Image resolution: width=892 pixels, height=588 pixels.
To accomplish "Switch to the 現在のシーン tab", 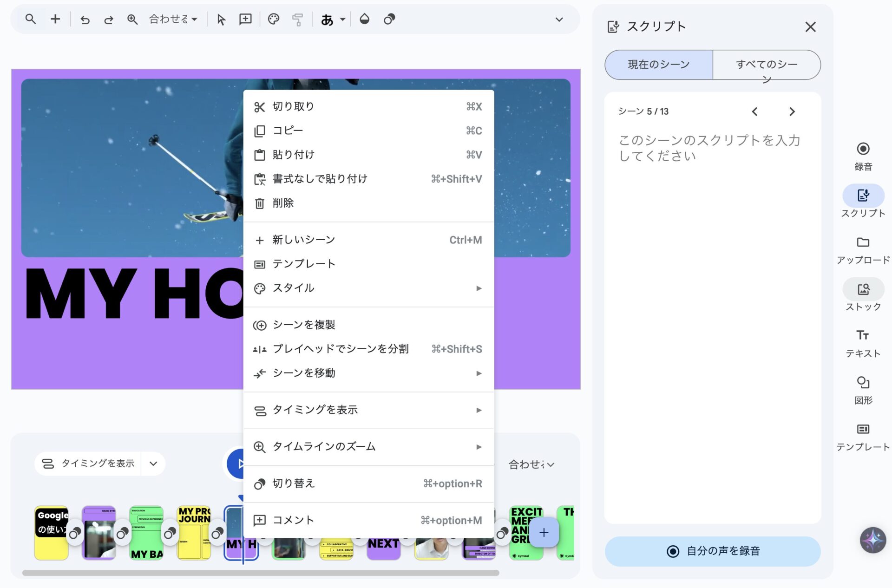I will tap(658, 65).
